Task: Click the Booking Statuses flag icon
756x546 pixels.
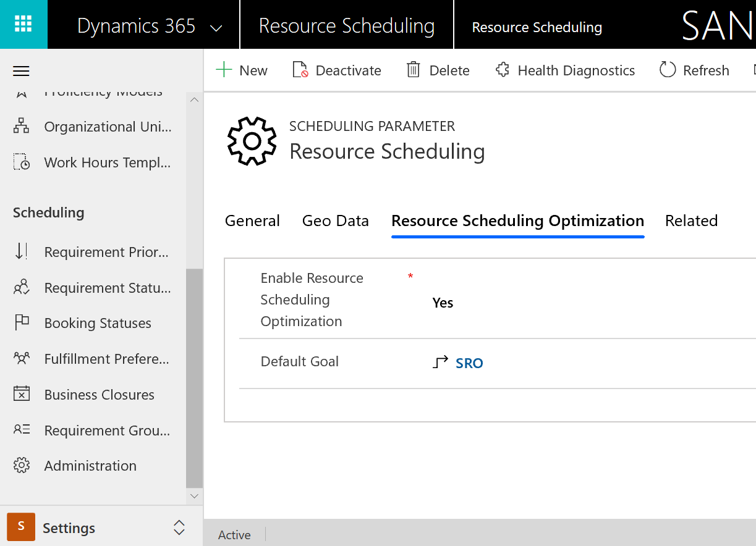Action: [22, 322]
